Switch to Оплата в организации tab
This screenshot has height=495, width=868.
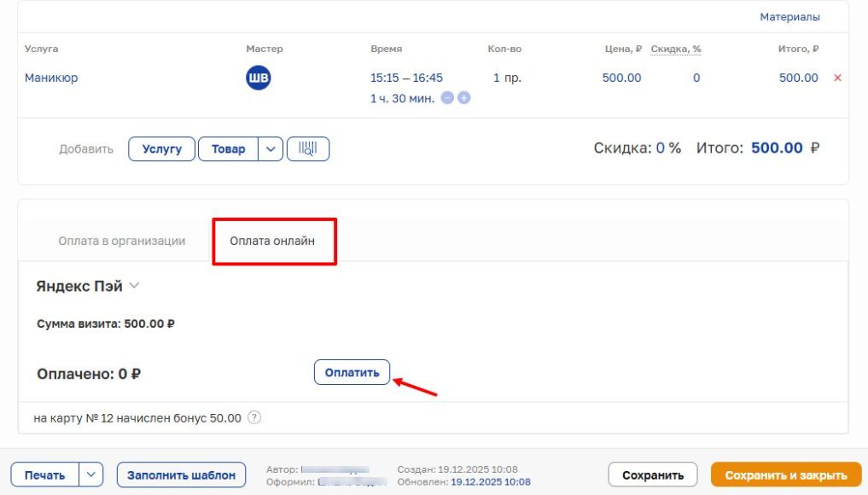122,241
